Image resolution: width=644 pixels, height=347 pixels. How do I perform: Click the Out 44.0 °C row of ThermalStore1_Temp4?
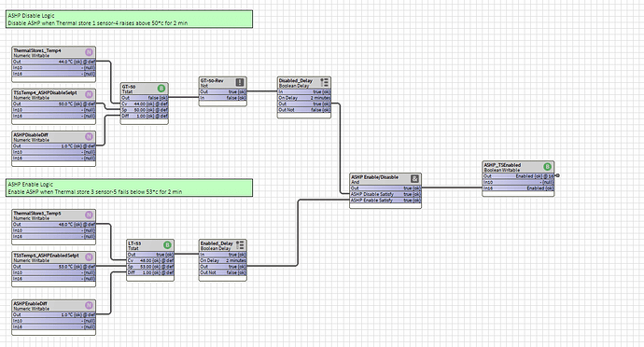coord(54,62)
